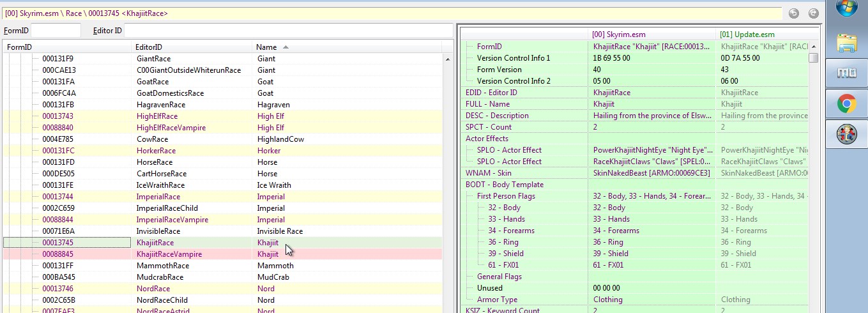Select the HighElfRace record
This screenshot has width=868, height=313.
pyautogui.click(x=222, y=116)
